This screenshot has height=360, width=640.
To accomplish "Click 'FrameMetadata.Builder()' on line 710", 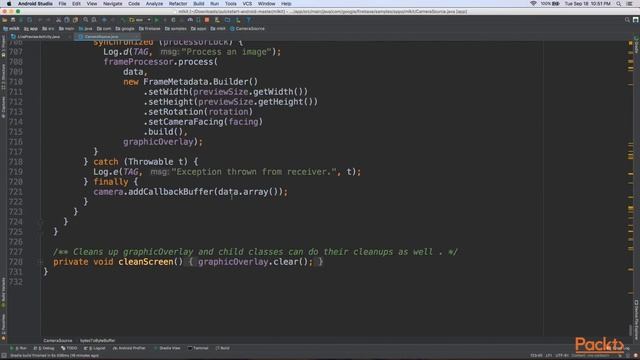I will coord(200,82).
